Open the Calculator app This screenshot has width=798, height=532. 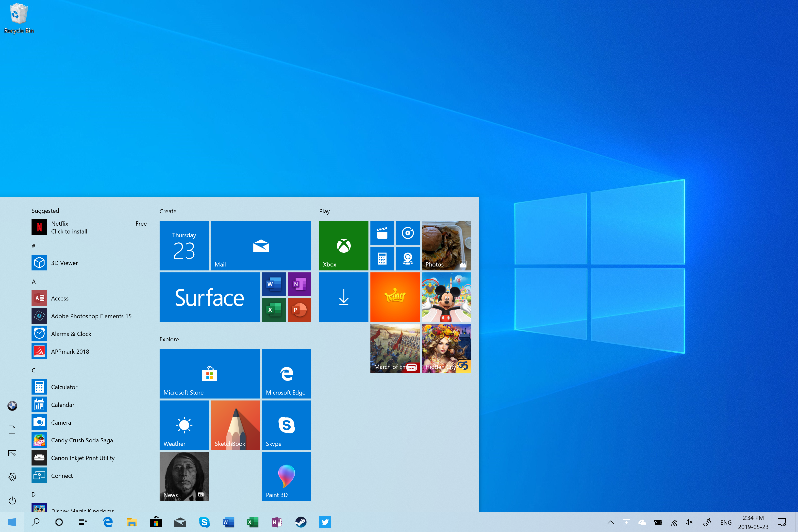tap(64, 386)
